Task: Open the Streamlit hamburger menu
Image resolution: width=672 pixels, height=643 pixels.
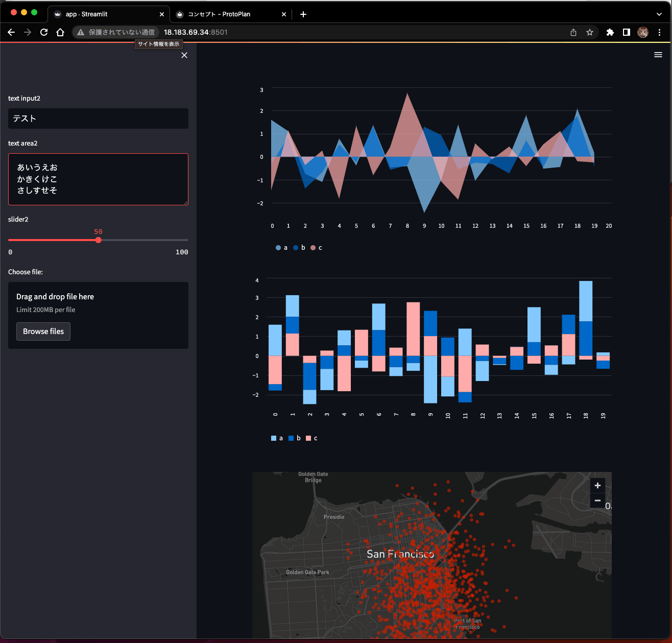Action: [658, 54]
